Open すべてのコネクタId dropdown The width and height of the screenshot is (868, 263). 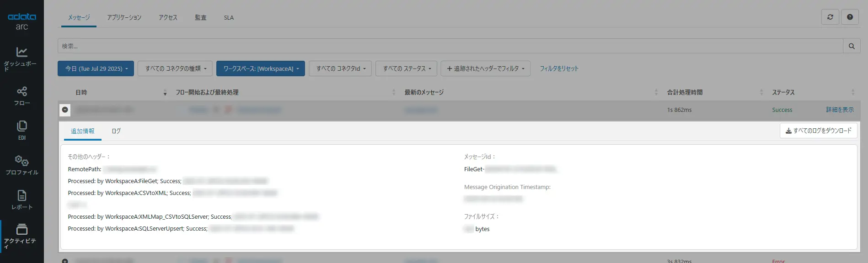pos(340,68)
